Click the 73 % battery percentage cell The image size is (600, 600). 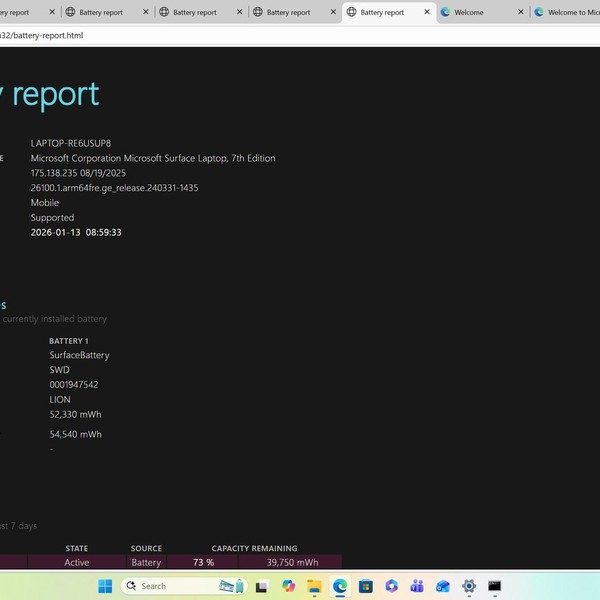tap(203, 563)
